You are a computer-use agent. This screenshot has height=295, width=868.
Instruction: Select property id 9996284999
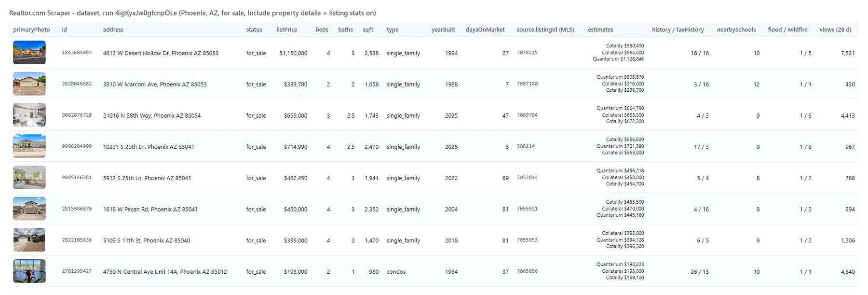point(77,146)
